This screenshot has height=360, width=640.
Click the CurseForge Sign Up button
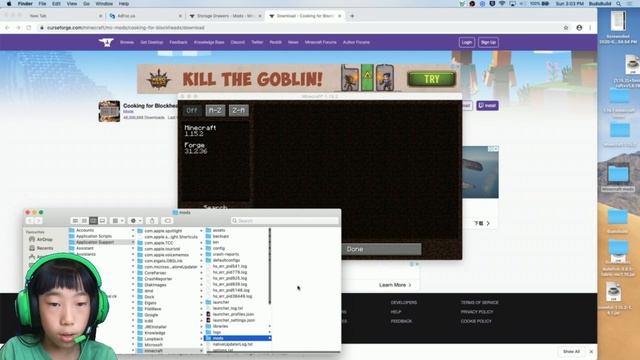(488, 42)
